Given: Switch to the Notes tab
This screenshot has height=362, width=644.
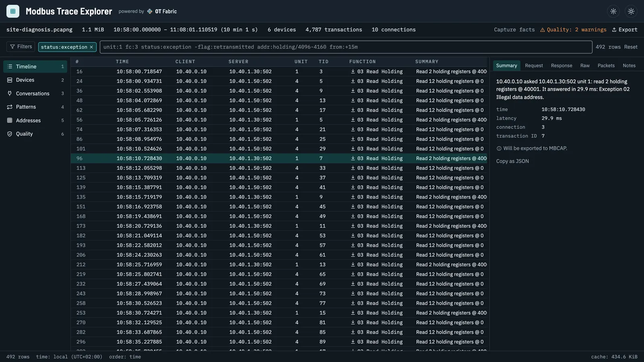Looking at the screenshot, I should pyautogui.click(x=629, y=66).
